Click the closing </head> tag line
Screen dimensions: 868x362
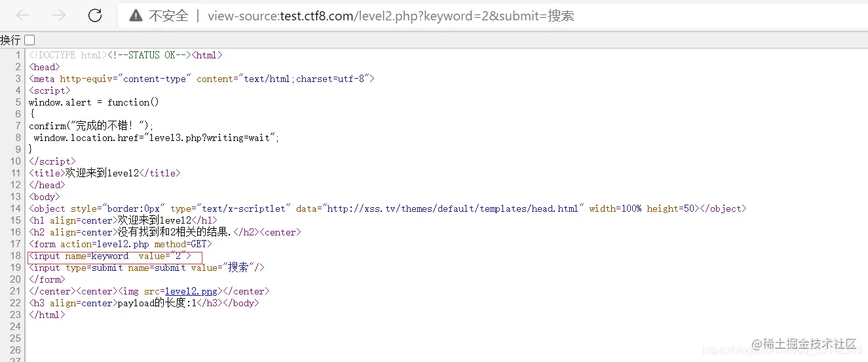[47, 185]
